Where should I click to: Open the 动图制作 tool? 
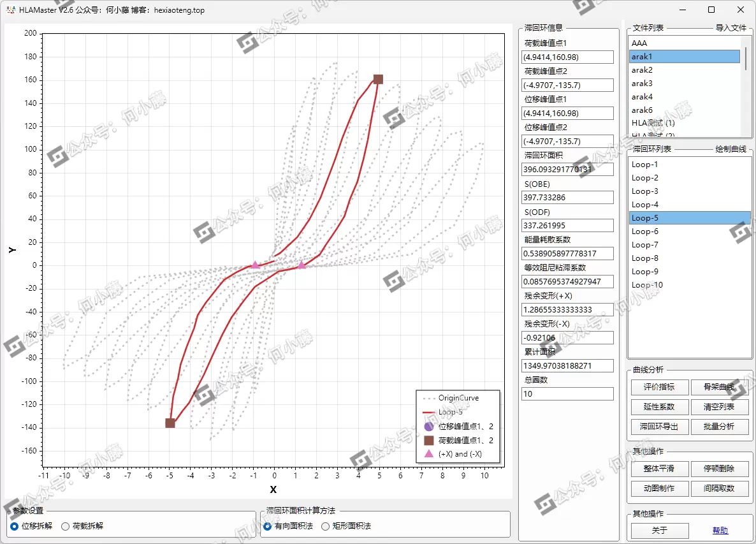[x=659, y=488]
